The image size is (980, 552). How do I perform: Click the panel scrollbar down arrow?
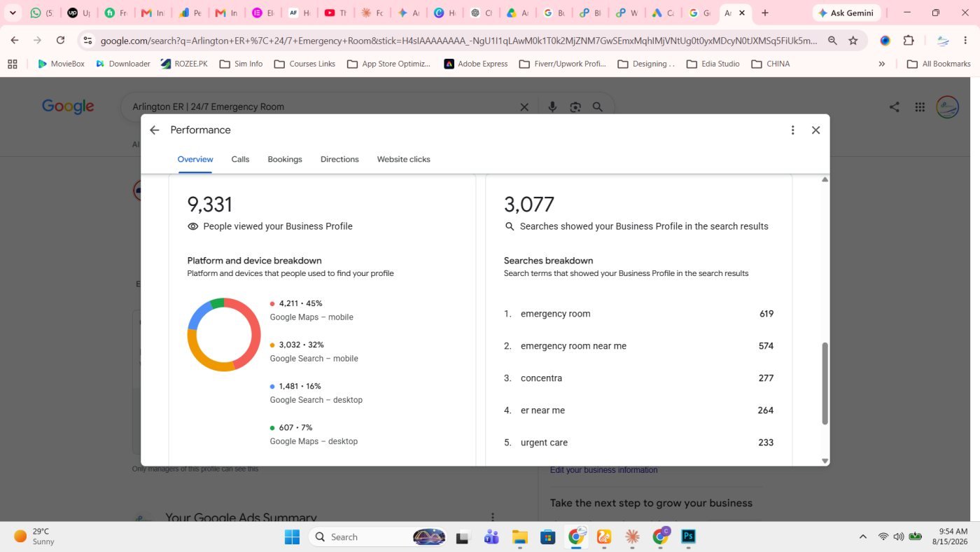[x=825, y=461]
